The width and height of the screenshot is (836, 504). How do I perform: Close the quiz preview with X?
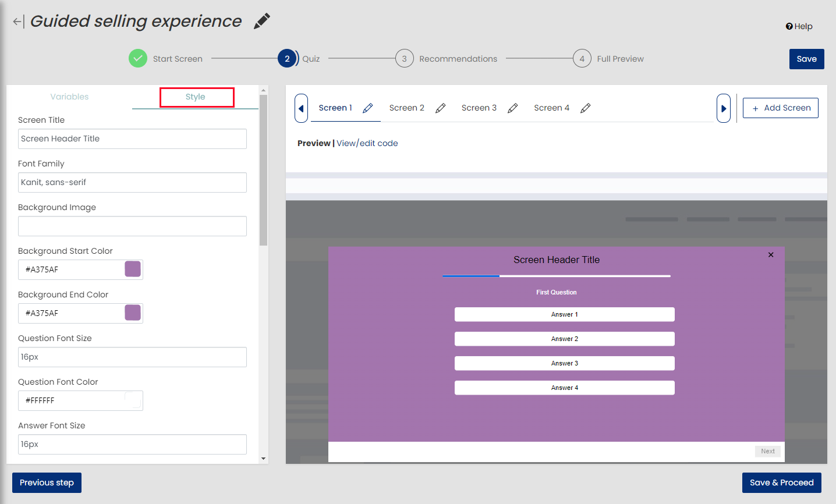point(771,255)
